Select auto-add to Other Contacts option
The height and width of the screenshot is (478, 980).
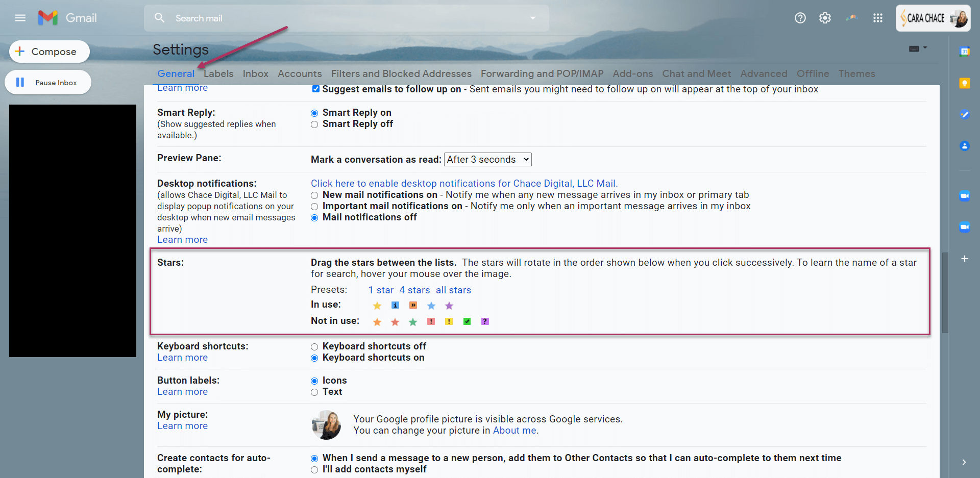pos(314,459)
